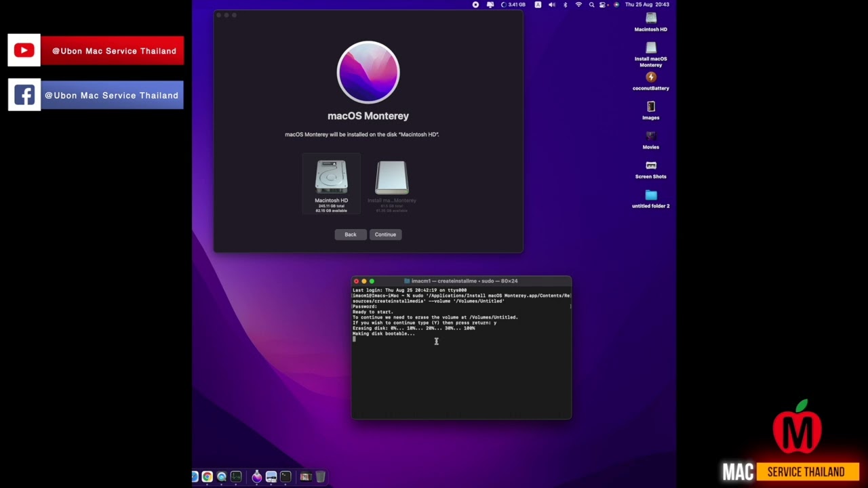
Task: Click the 'Password:' line in Terminal
Action: click(x=365, y=306)
